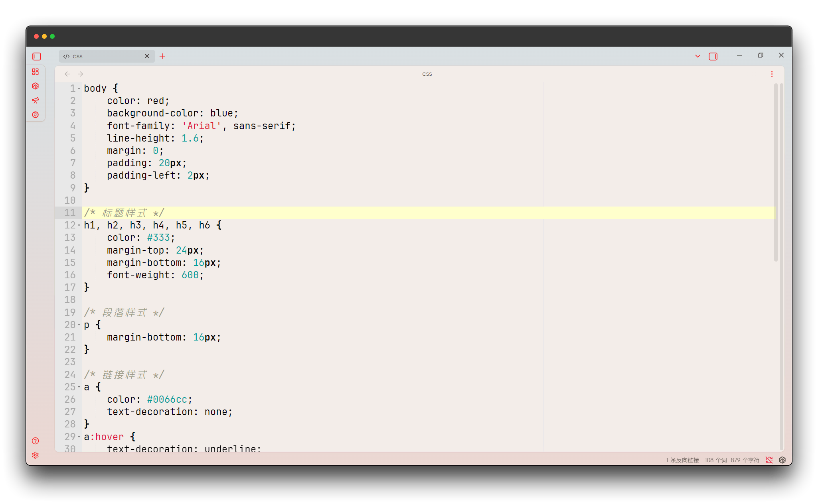Click the cube icon in the left ribbon

36,86
